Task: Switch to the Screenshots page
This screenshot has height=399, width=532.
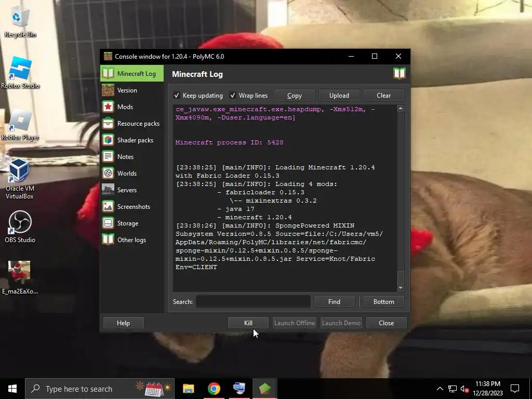Action: [131, 206]
